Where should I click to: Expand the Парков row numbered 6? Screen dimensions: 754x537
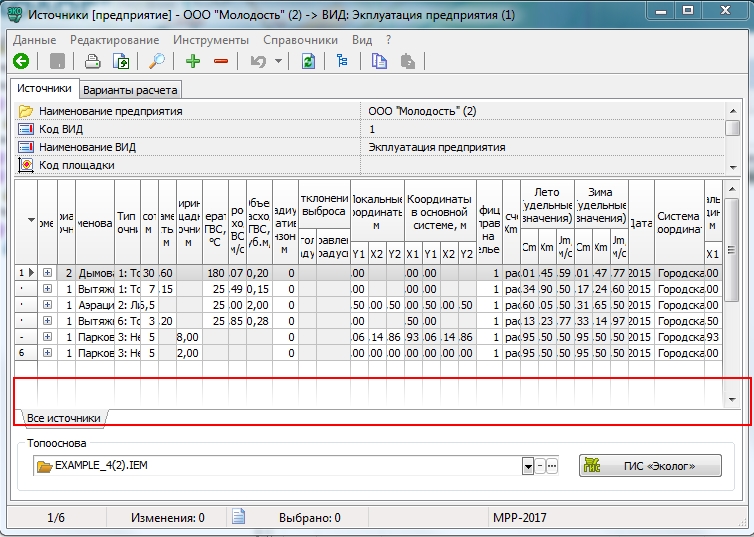(47, 352)
